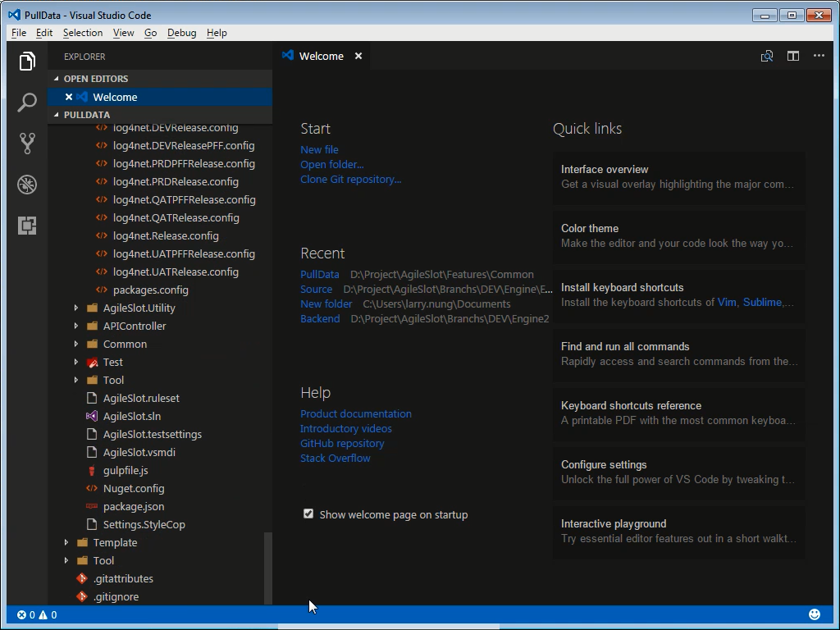Collapse the PULLDATA section

coord(57,115)
